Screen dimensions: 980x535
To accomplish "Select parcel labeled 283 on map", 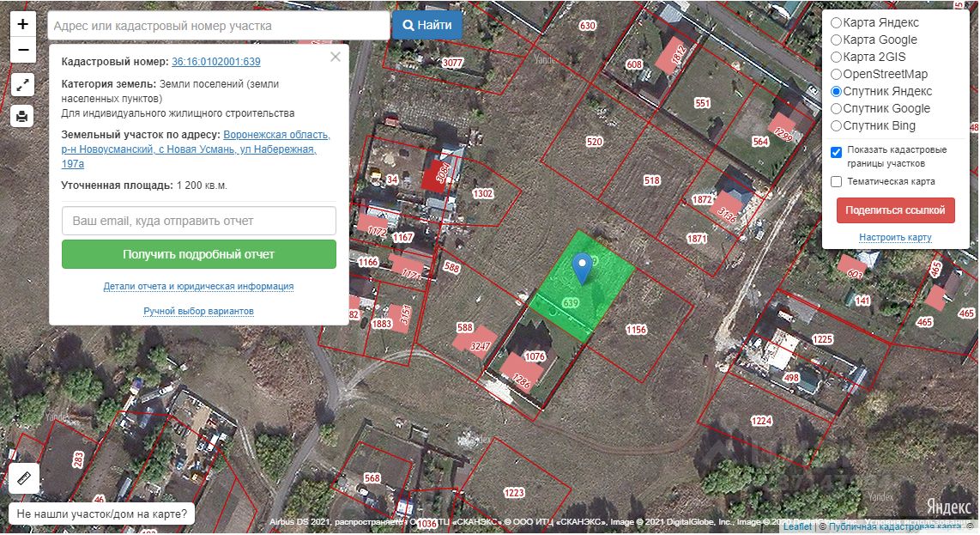I will (x=77, y=460).
